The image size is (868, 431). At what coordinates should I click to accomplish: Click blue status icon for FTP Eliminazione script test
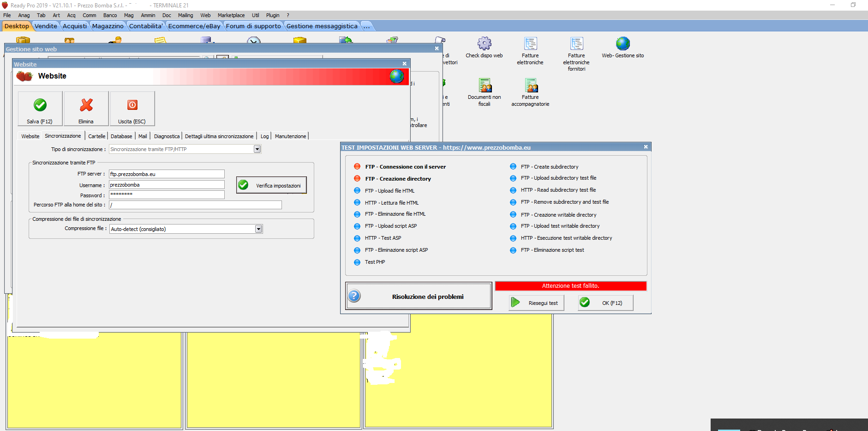click(x=513, y=250)
